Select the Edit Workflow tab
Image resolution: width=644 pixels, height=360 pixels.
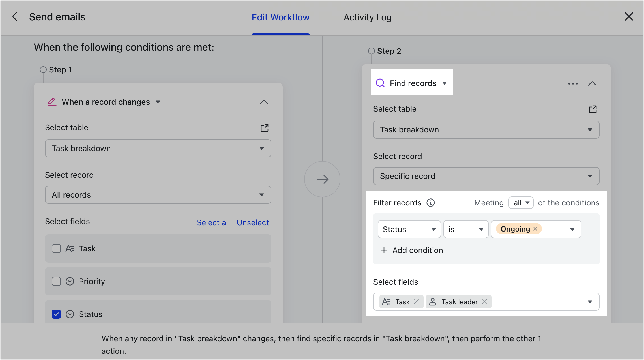[280, 17]
